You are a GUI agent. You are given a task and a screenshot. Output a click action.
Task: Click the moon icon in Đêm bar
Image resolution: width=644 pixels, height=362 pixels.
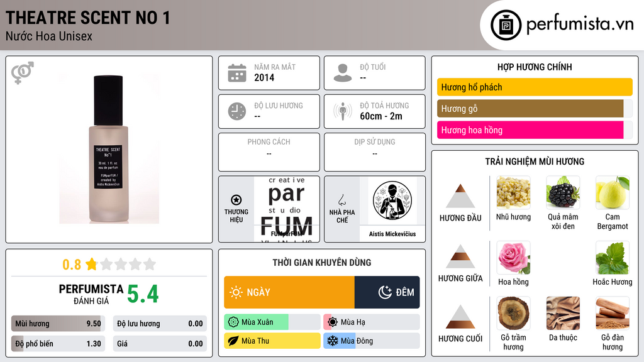385,292
